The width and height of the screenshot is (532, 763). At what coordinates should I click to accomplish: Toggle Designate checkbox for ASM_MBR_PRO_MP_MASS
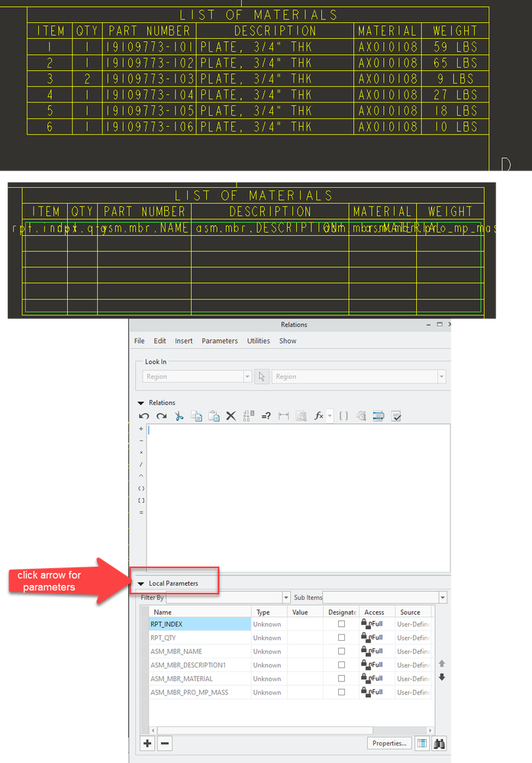(341, 692)
